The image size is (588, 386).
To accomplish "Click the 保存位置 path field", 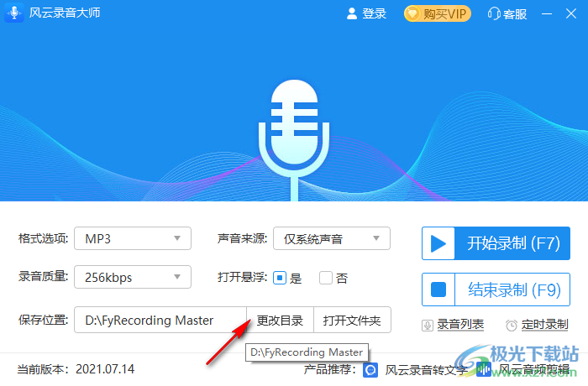I will click(x=160, y=320).
